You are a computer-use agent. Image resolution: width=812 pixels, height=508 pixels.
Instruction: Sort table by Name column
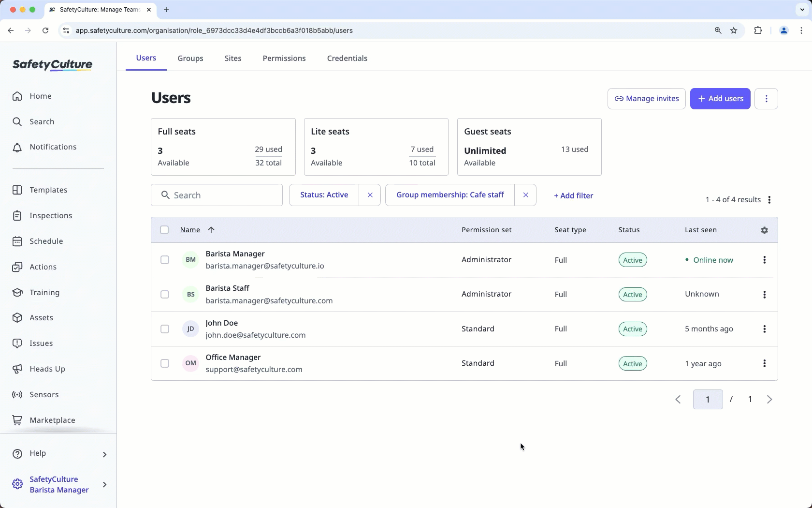click(x=197, y=230)
